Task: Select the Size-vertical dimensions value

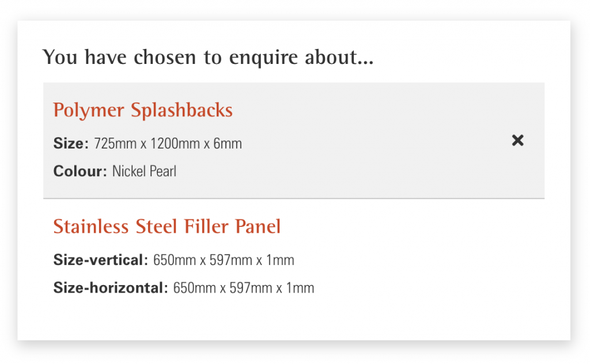Action: tap(224, 260)
